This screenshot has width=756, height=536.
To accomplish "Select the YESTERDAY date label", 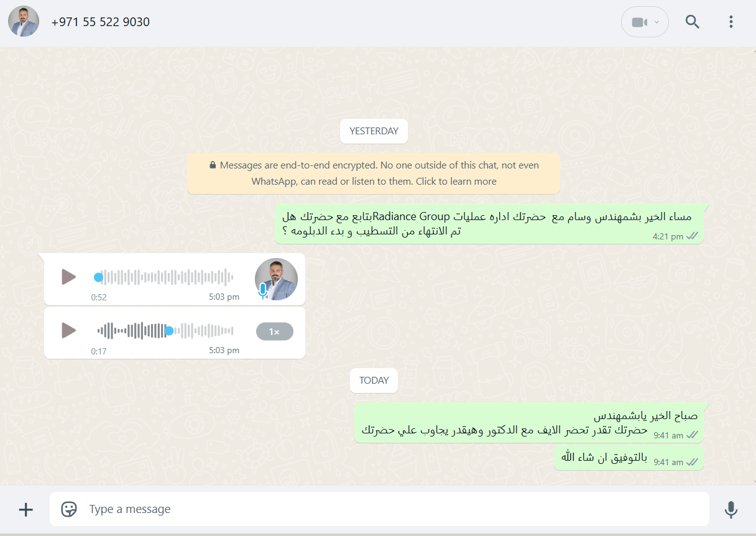I will click(x=374, y=131).
